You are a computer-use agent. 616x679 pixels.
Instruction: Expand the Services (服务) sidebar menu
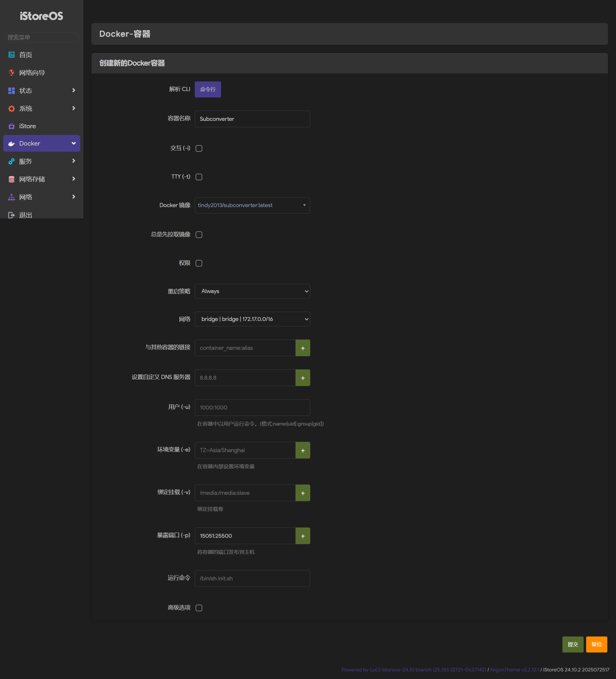[x=41, y=161]
